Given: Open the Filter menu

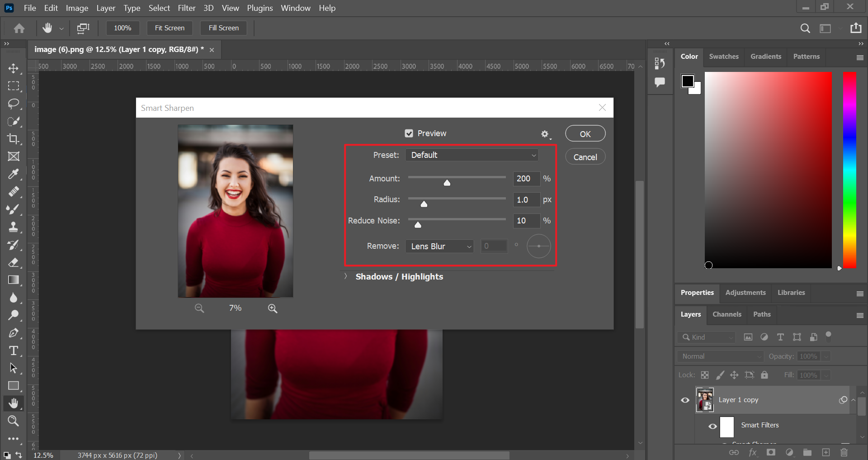Looking at the screenshot, I should pos(186,8).
